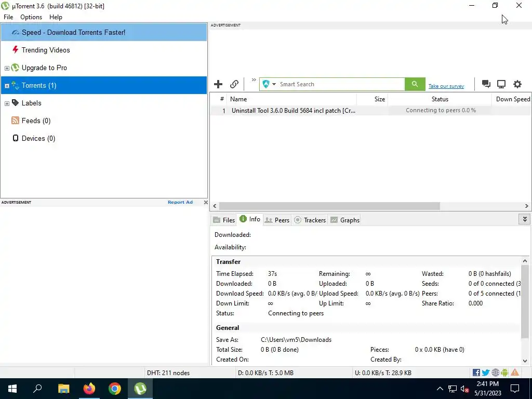
Task: Click the Connecting to peers 0.0 % progress bar
Action: pos(441,110)
